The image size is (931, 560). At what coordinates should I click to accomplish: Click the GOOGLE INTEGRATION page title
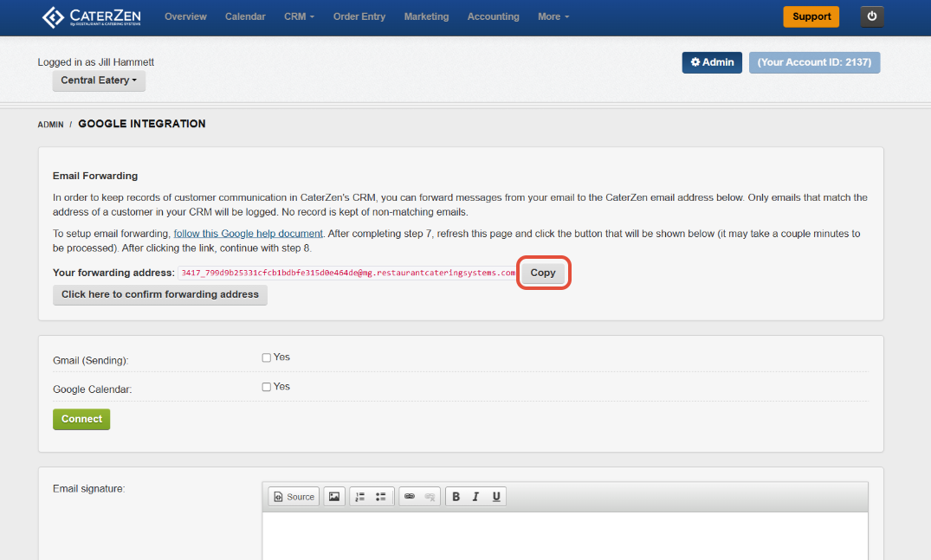click(x=142, y=124)
